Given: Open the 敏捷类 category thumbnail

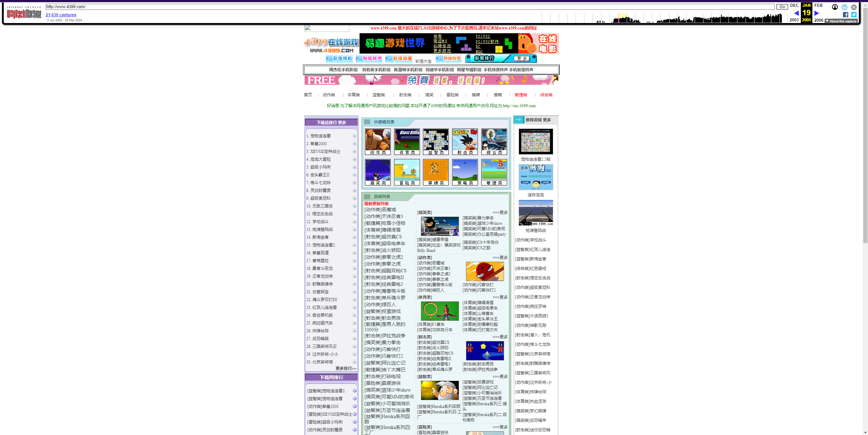Looking at the screenshot, I should 494,172.
